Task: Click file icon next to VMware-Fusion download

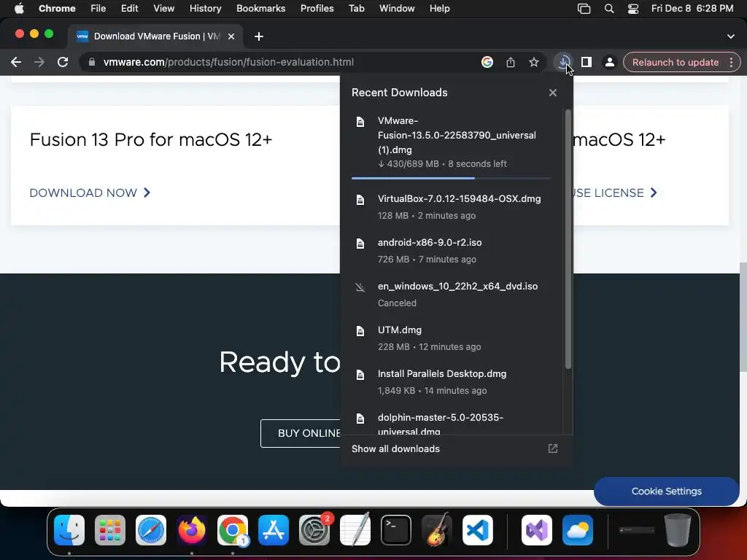Action: (360, 122)
